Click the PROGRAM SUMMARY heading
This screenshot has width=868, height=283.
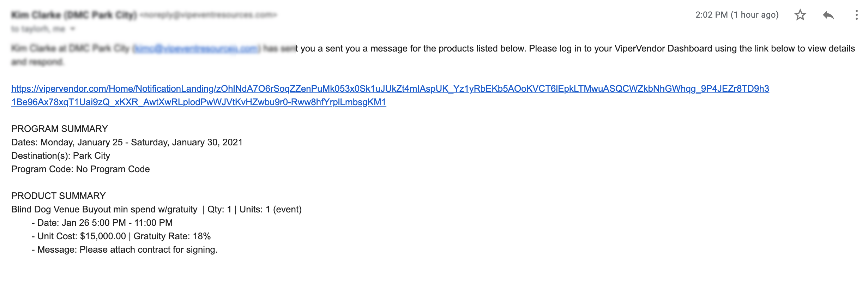tap(60, 129)
